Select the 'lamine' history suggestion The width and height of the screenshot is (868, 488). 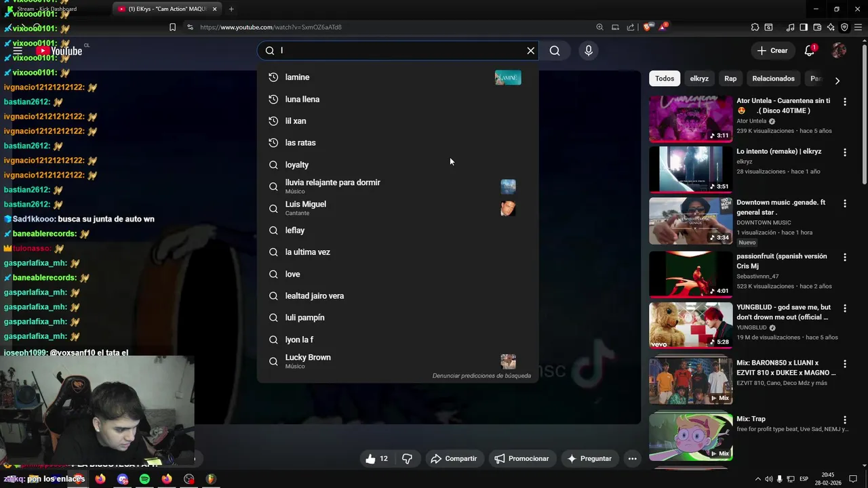[397, 77]
